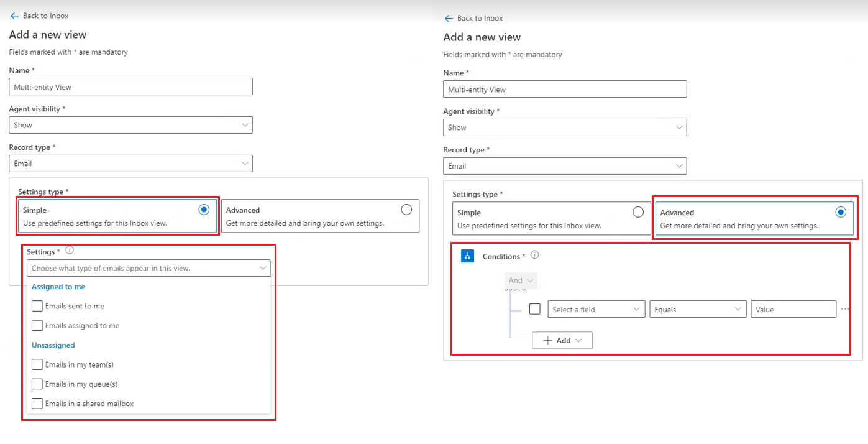Open the Agent visibility dropdown
The image size is (868, 444).
click(130, 124)
